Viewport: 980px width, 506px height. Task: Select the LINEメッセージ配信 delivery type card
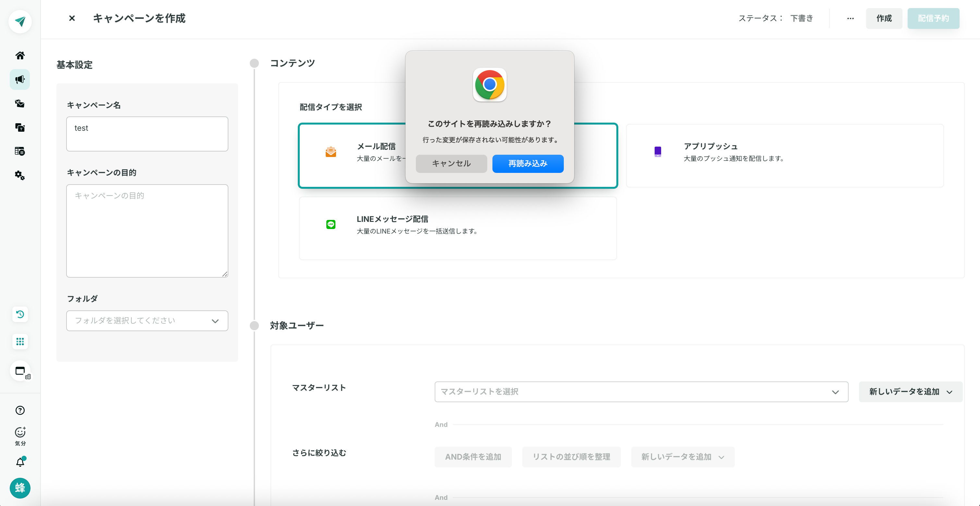coord(458,228)
